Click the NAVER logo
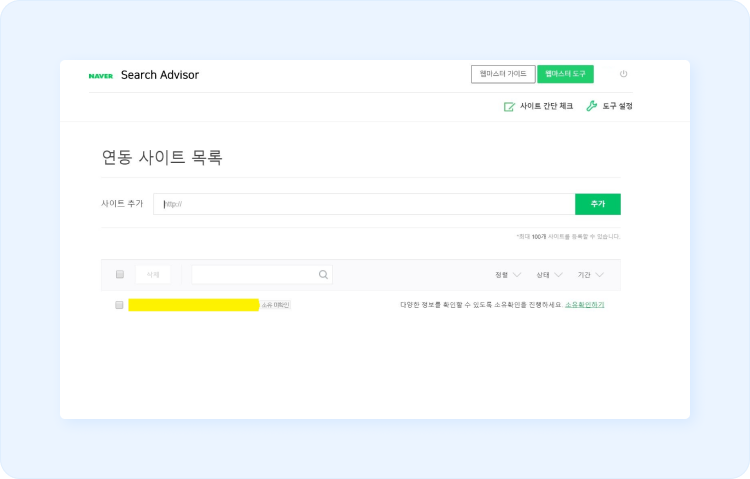This screenshot has width=750, height=479. pos(100,75)
